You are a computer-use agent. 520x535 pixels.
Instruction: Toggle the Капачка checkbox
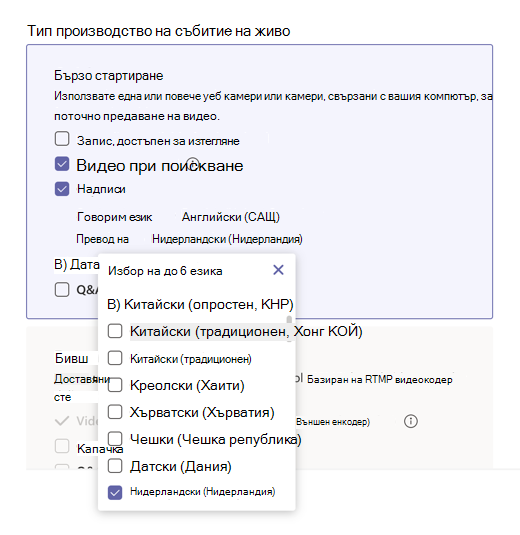click(62, 446)
